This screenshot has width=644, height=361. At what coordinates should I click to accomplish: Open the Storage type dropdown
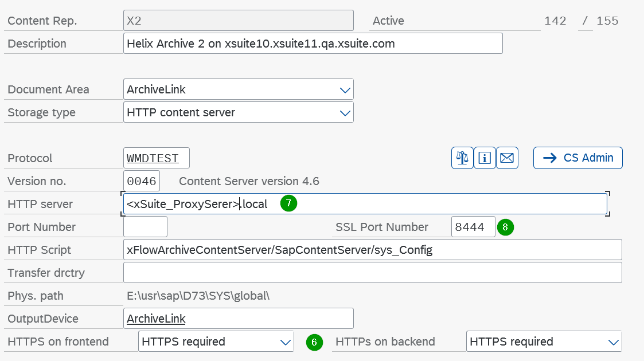pyautogui.click(x=345, y=113)
